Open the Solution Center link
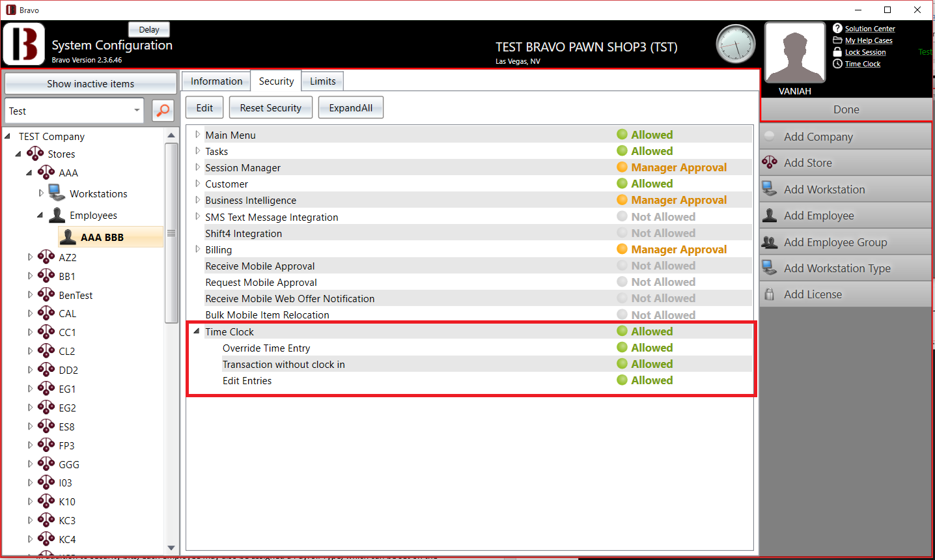The width and height of the screenshot is (935, 560). [870, 29]
